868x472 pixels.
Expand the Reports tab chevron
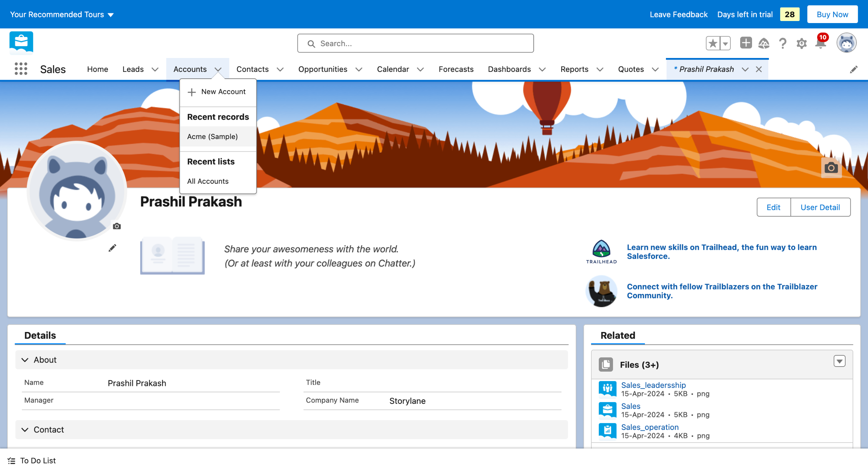600,70
